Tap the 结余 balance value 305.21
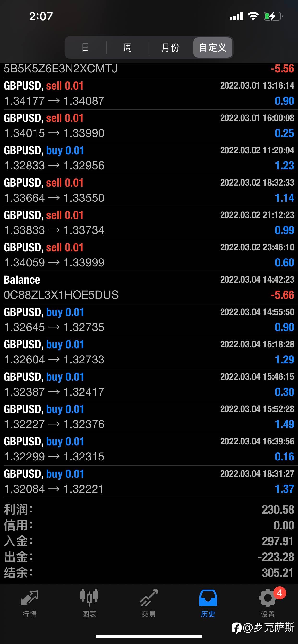The height and width of the screenshot is (644, 298). (278, 573)
